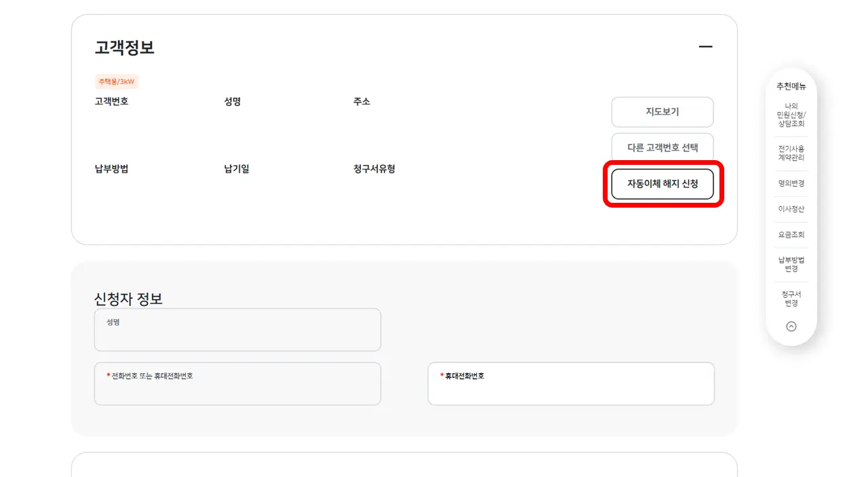Select the highlighted 자동이체 해지 신청 button

point(662,183)
